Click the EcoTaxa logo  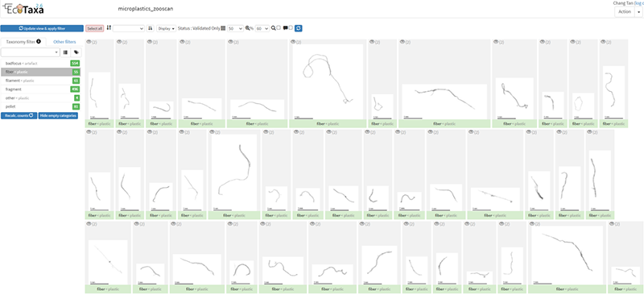click(x=23, y=8)
